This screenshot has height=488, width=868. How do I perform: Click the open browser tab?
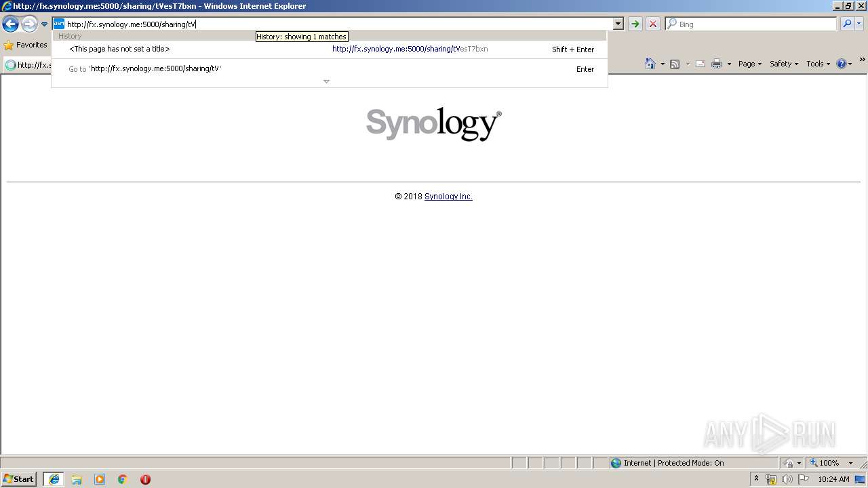tap(28, 65)
